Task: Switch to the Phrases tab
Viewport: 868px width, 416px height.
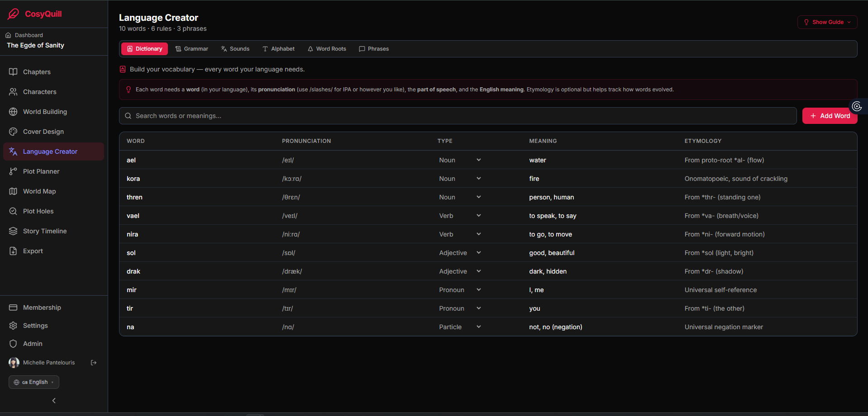Action: point(374,49)
